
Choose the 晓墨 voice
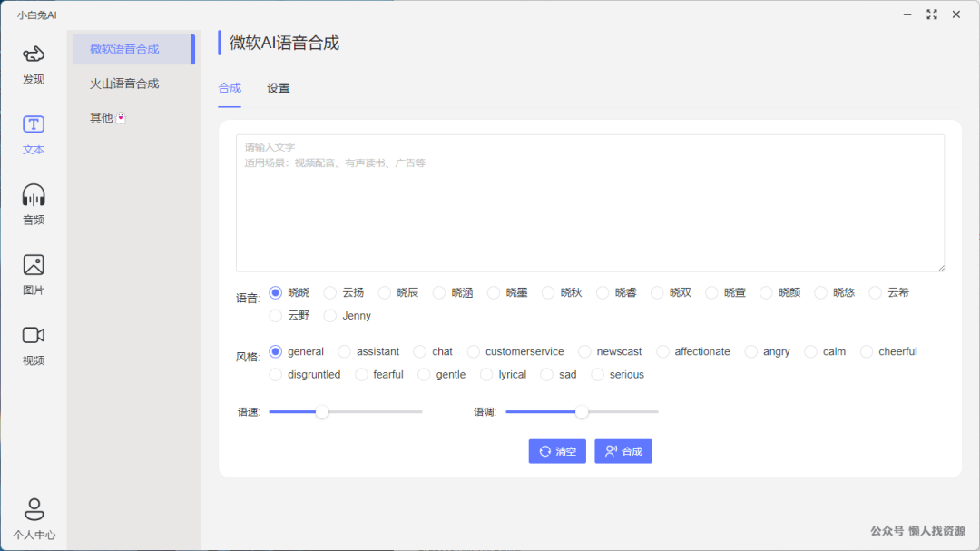494,292
